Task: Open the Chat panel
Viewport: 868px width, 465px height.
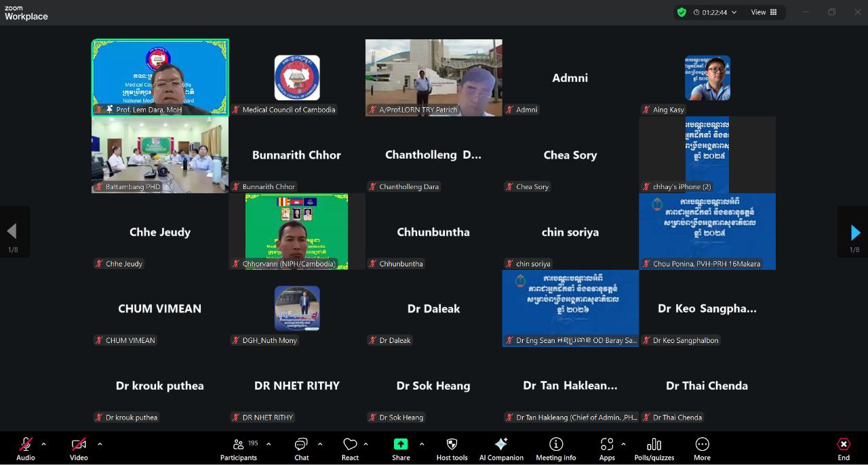Action: coord(301,448)
